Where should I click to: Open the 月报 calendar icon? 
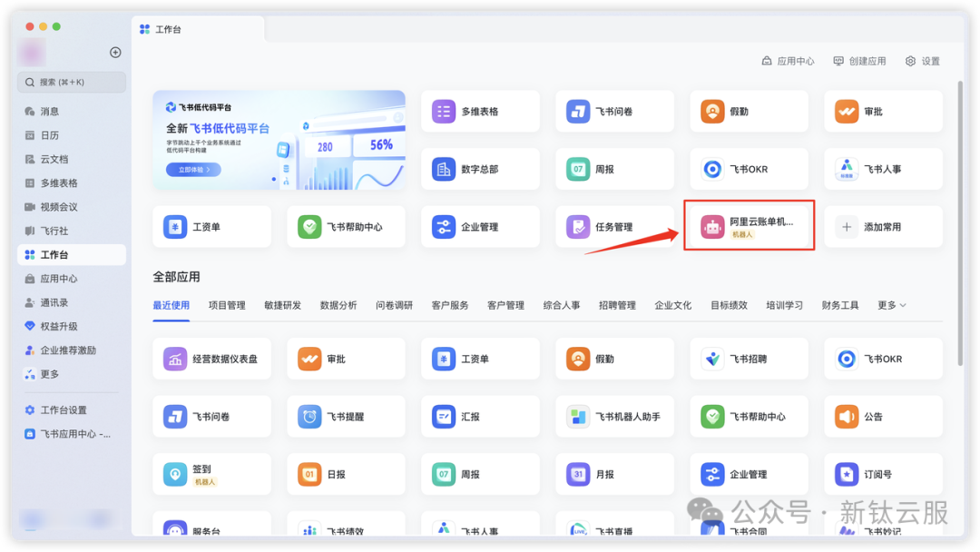click(x=577, y=475)
